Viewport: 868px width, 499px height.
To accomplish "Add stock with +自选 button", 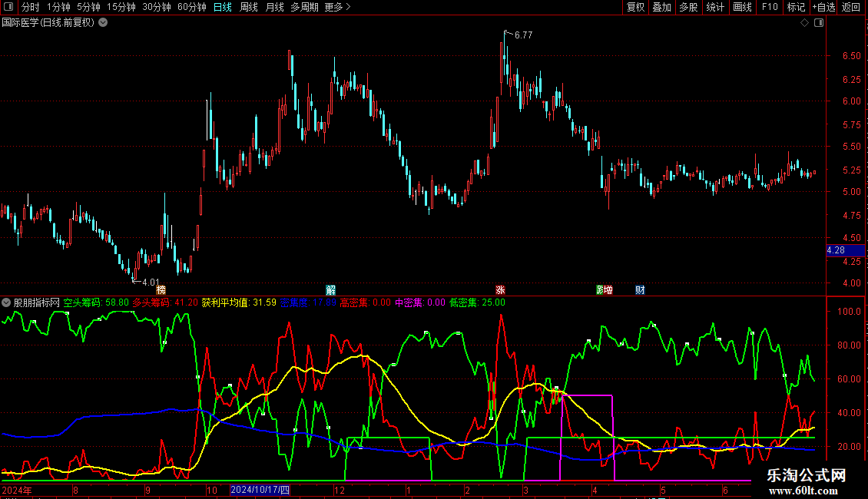I will [823, 7].
